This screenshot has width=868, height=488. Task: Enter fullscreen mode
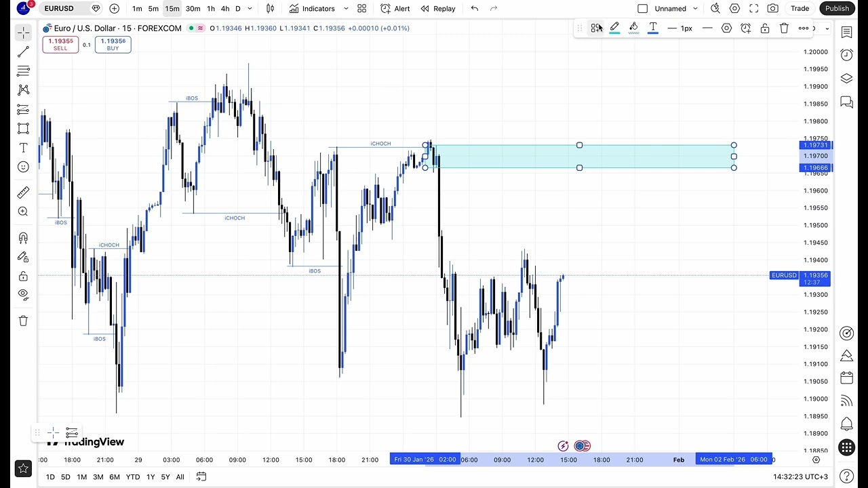[753, 8]
